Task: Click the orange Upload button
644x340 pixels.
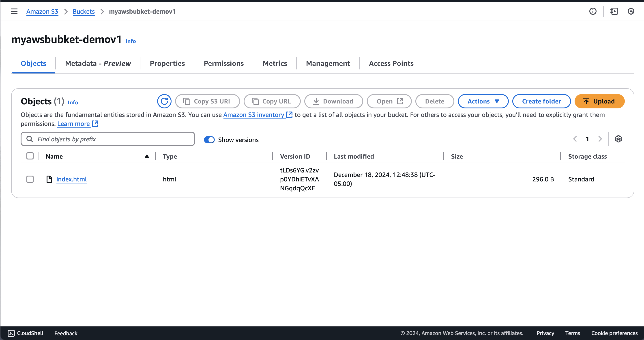Action: 599,101
